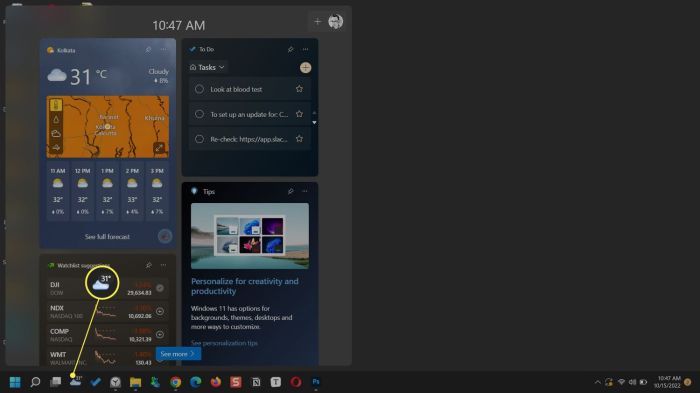The width and height of the screenshot is (700, 393).
Task: Click the 'See more' button
Action: (178, 354)
